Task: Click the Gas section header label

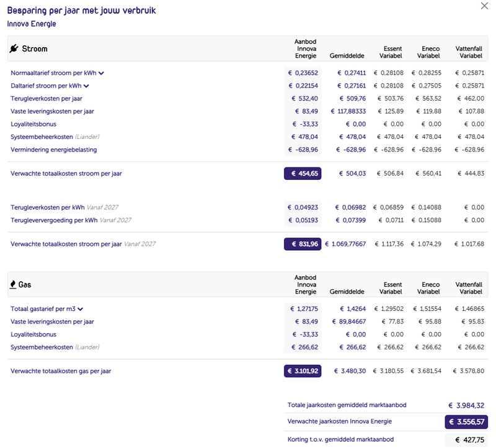Action: 25,285
